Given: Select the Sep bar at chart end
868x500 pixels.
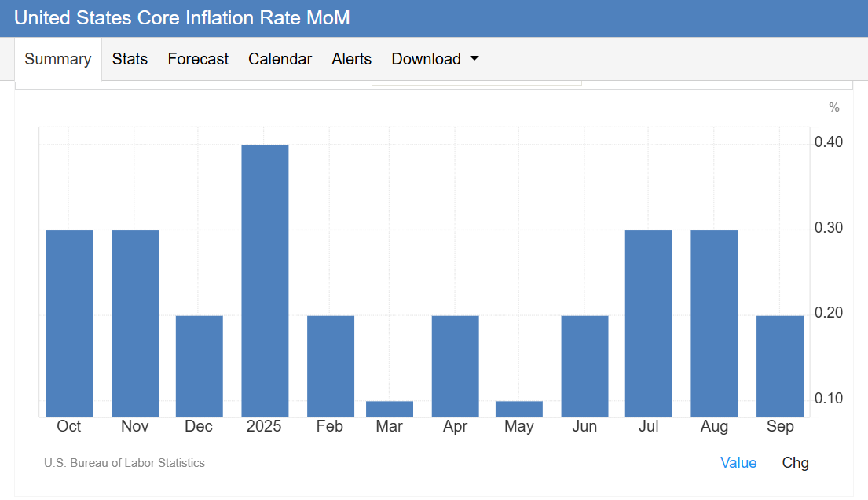Looking at the screenshot, I should pos(779,366).
